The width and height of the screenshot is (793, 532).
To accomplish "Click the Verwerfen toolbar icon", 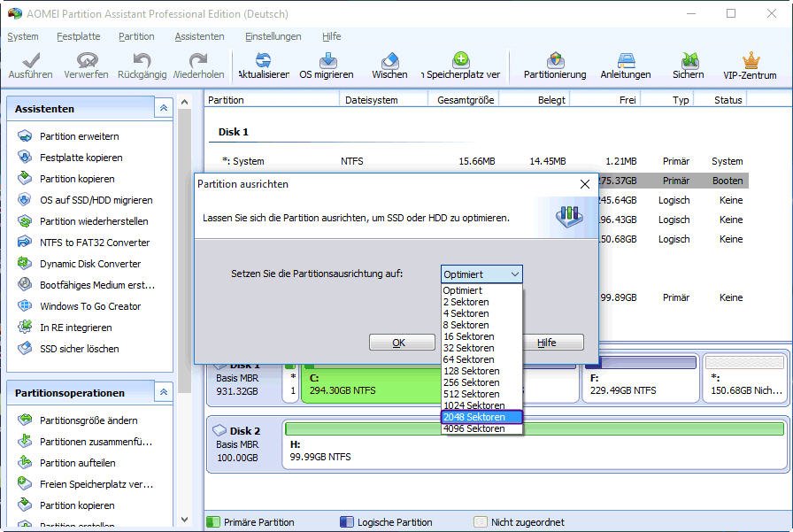I will point(87,61).
